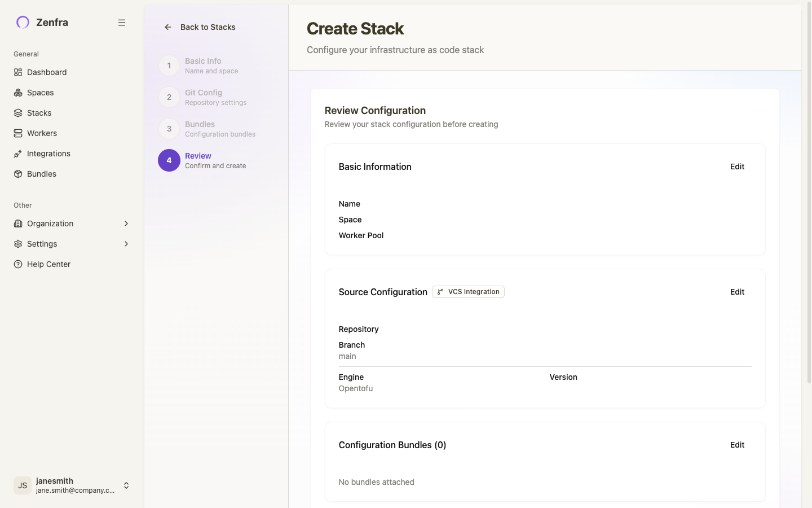Select the Spaces icon in the sidebar
This screenshot has width=812, height=508.
[18, 93]
